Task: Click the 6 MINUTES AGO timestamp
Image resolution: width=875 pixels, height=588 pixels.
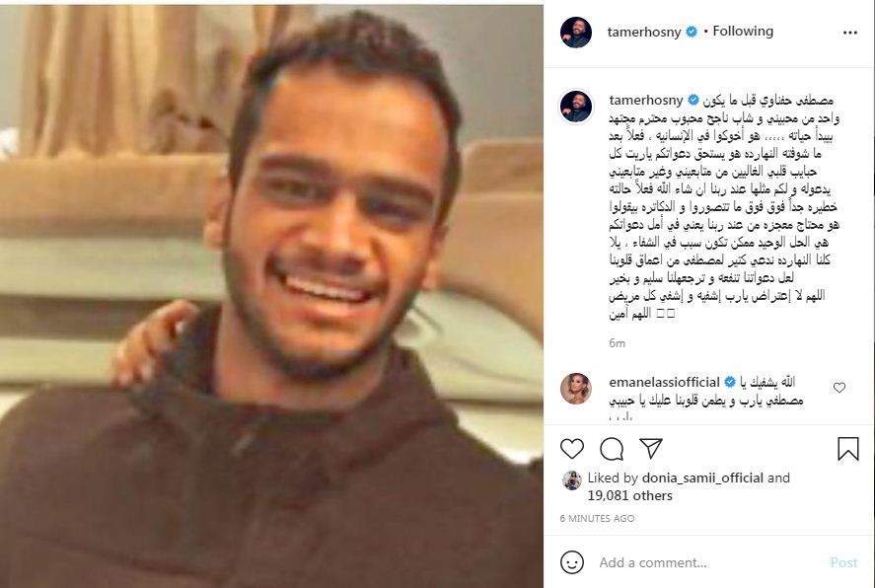Action: click(597, 518)
